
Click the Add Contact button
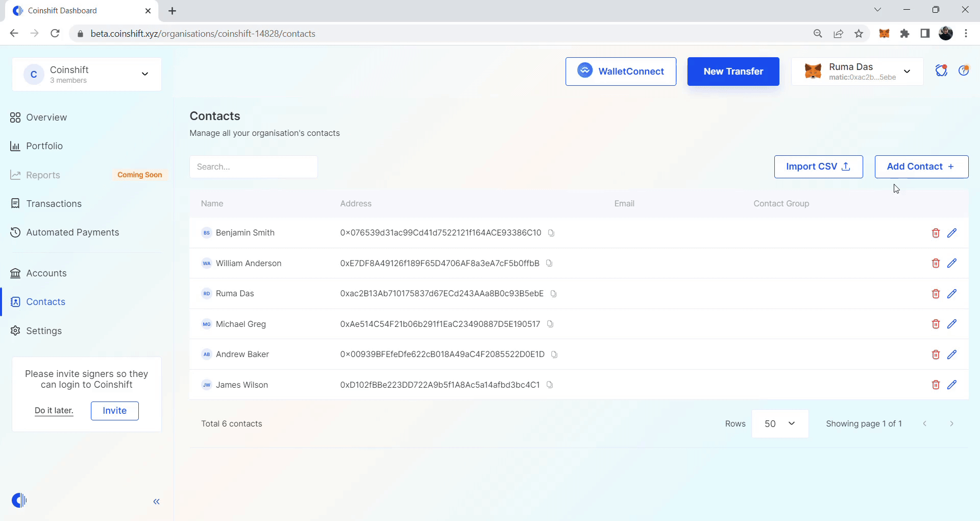[921, 167]
